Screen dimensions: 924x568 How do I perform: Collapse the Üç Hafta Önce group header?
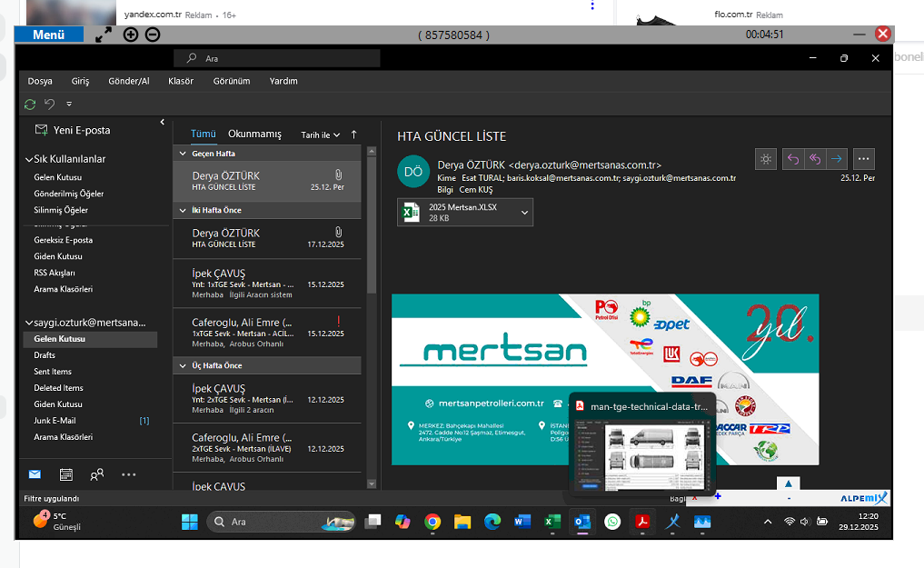pos(183,366)
